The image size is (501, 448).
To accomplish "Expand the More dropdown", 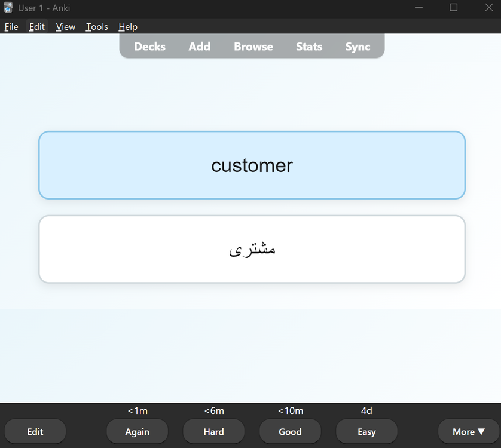I will coord(468,432).
